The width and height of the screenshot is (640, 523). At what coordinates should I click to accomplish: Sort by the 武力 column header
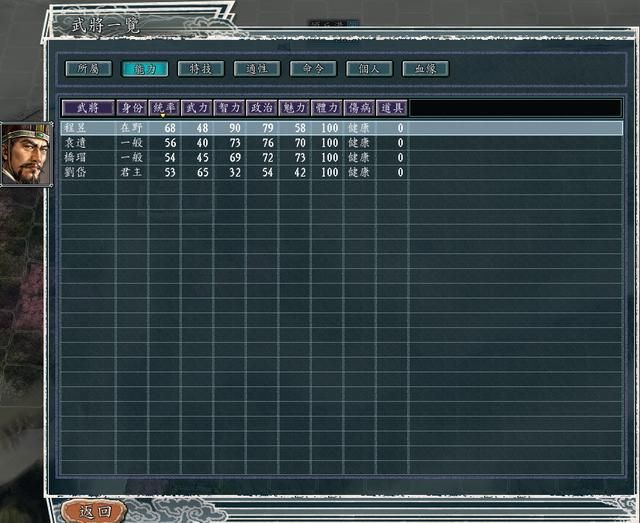197,108
